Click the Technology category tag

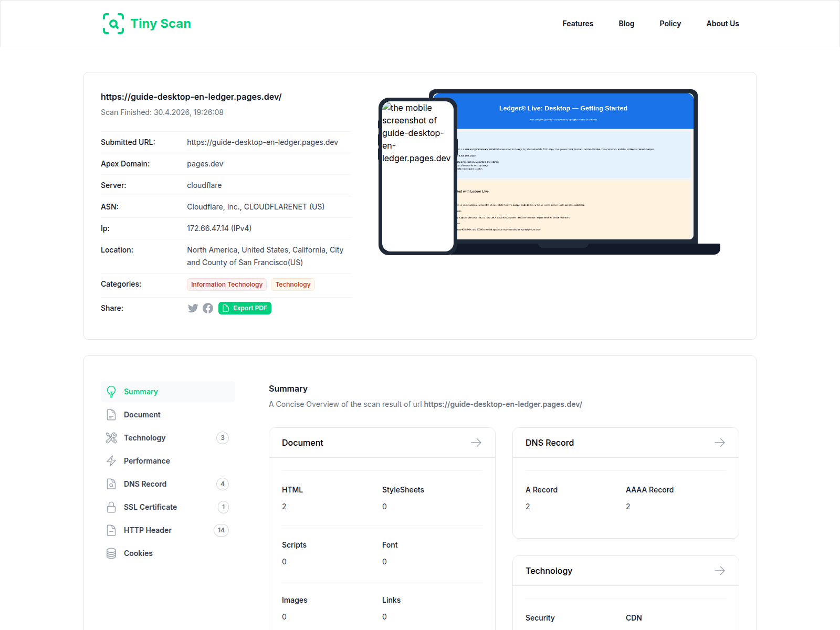pyautogui.click(x=293, y=285)
